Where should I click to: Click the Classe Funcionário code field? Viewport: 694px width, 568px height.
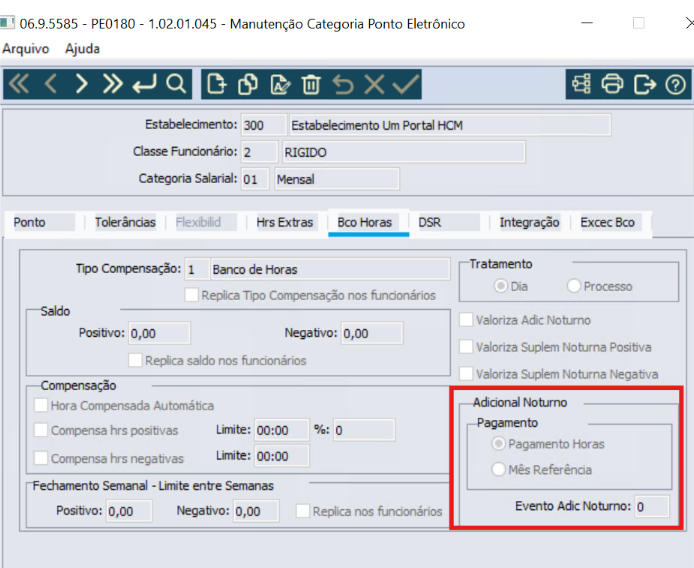click(259, 152)
